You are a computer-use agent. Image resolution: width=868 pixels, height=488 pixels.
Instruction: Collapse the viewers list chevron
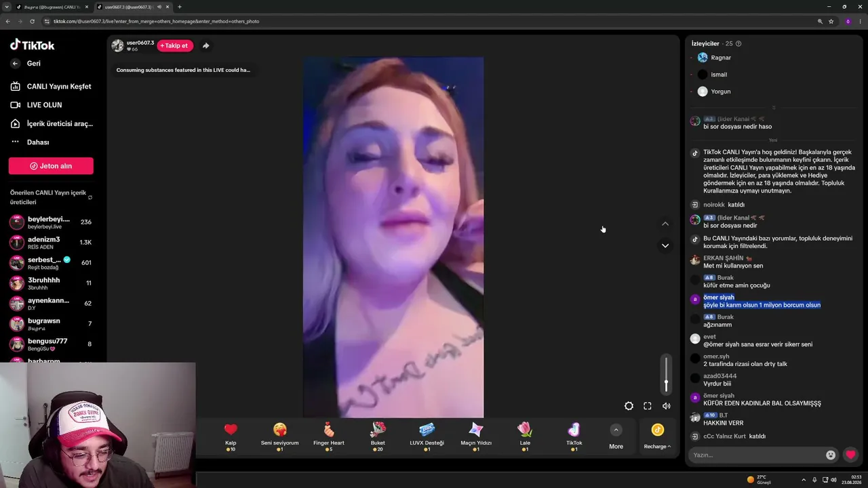(774, 108)
